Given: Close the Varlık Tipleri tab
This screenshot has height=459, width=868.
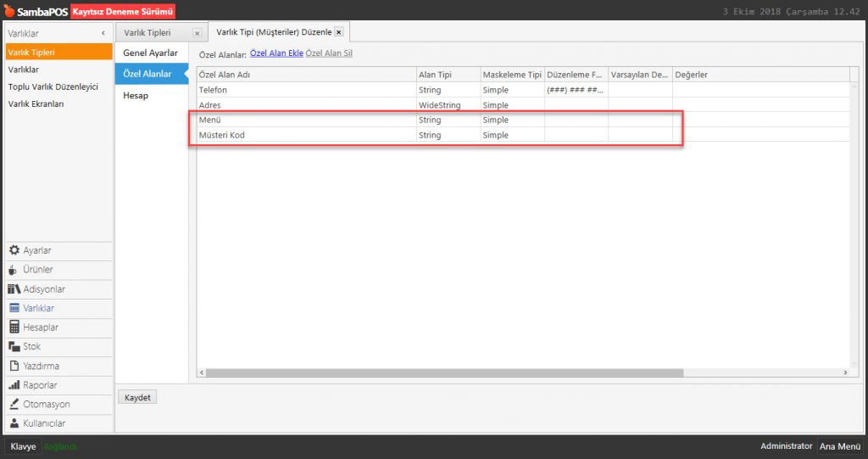Looking at the screenshot, I should click(x=197, y=33).
